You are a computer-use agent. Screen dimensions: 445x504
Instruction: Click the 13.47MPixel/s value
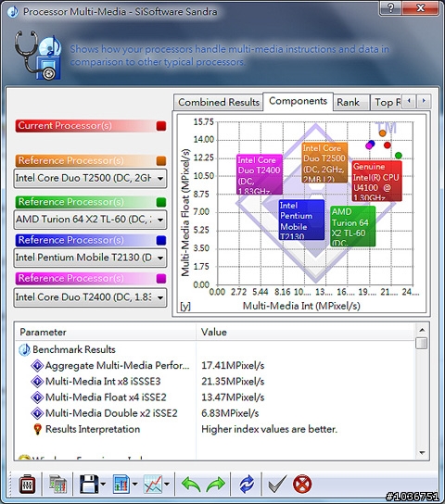click(233, 397)
